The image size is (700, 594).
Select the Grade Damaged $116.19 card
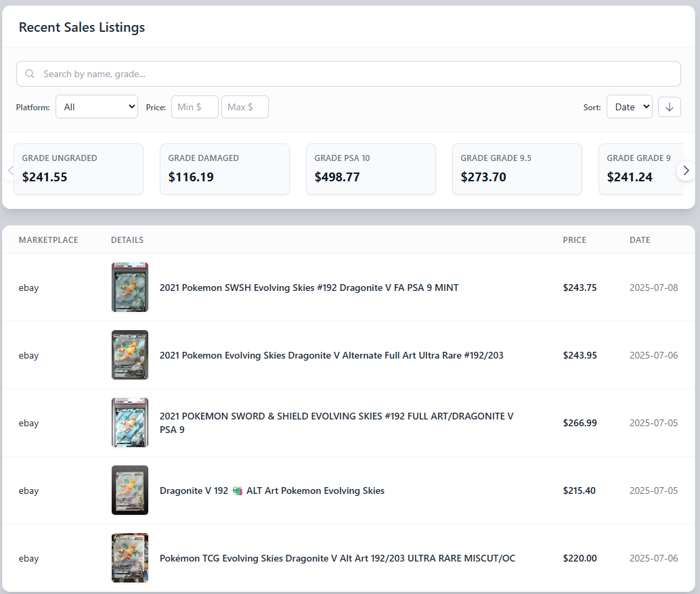(x=225, y=169)
